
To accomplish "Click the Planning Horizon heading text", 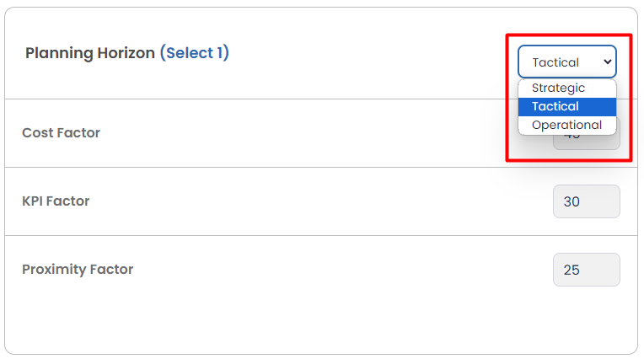I will (x=90, y=53).
